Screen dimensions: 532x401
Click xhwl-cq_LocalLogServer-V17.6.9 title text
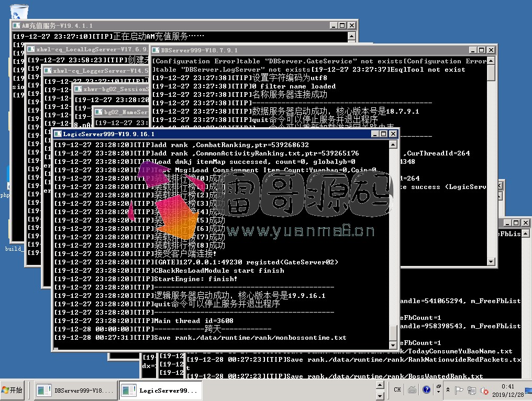(x=91, y=49)
